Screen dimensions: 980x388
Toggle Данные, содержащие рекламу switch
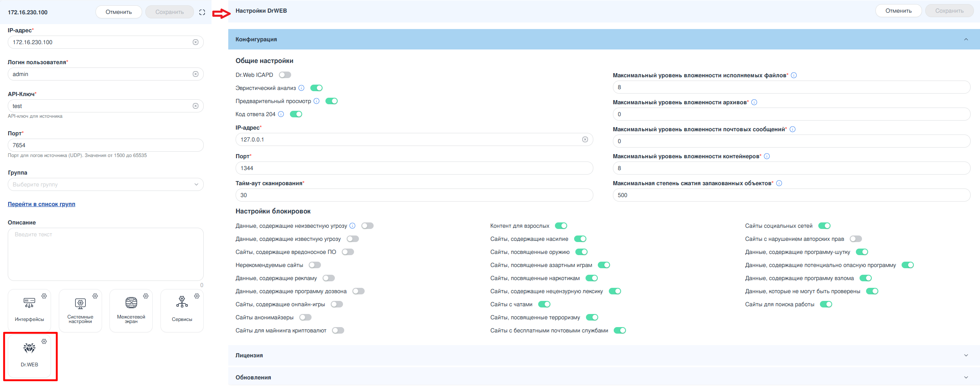pyautogui.click(x=329, y=278)
